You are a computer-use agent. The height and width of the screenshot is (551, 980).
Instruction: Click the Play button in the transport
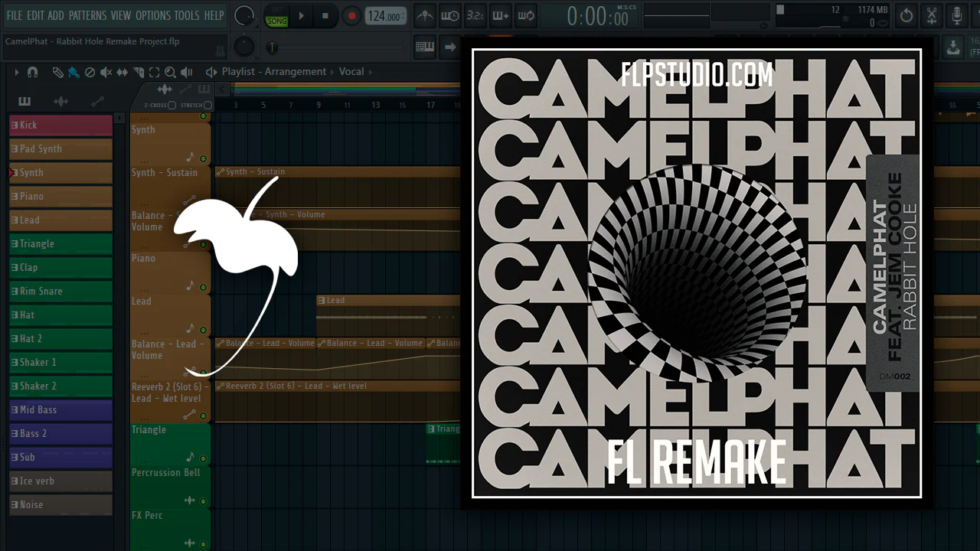point(301,15)
